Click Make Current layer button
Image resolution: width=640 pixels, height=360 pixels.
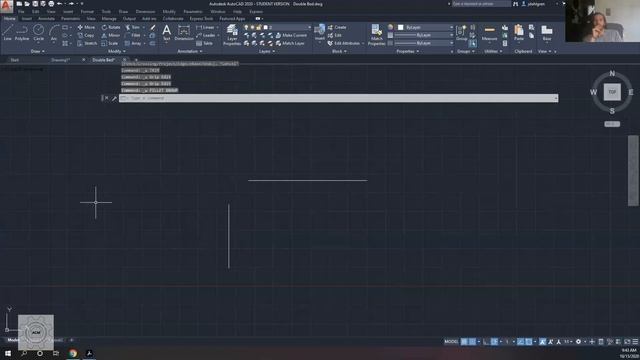291,36
